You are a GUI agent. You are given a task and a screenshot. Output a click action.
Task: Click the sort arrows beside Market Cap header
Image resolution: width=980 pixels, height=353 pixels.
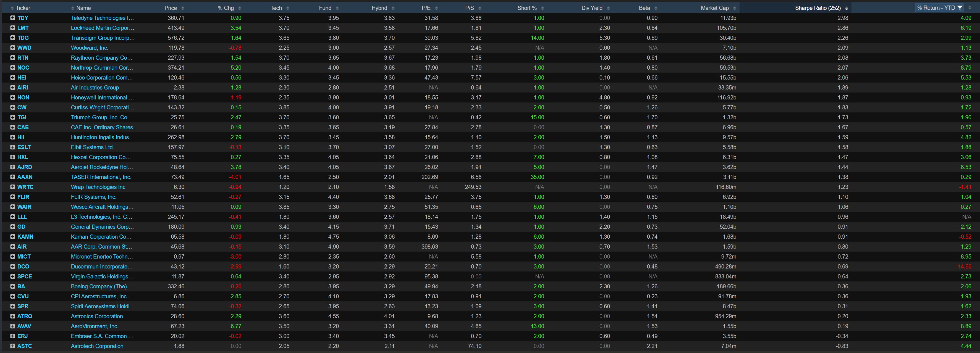[735, 8]
